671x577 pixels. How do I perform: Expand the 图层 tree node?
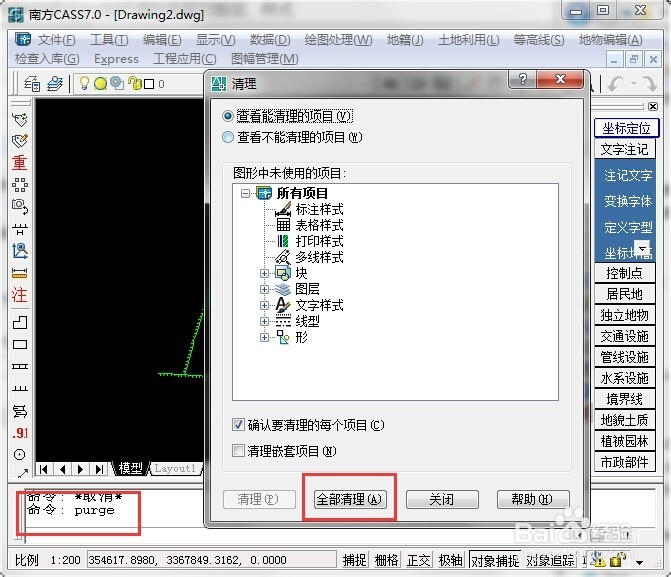pyautogui.click(x=264, y=289)
